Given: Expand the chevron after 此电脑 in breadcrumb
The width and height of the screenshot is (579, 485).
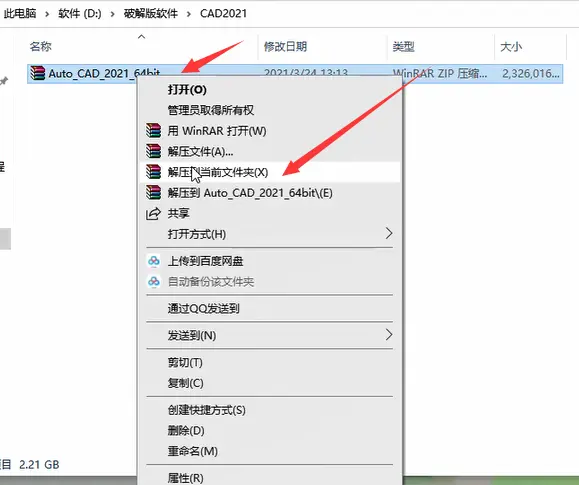Looking at the screenshot, I should (47, 14).
